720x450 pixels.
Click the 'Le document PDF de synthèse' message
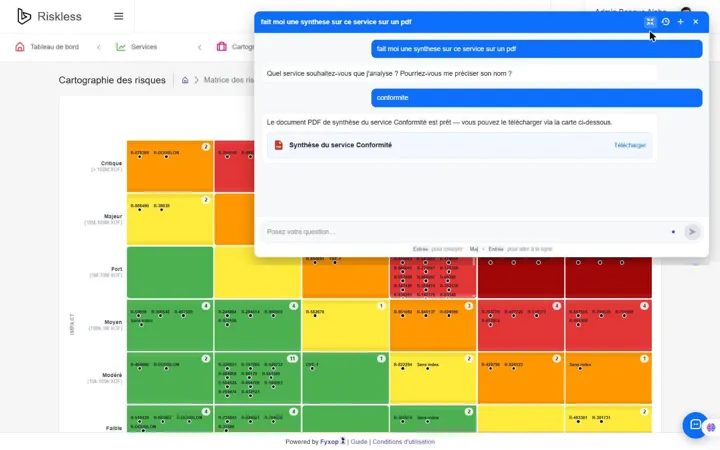439,123
